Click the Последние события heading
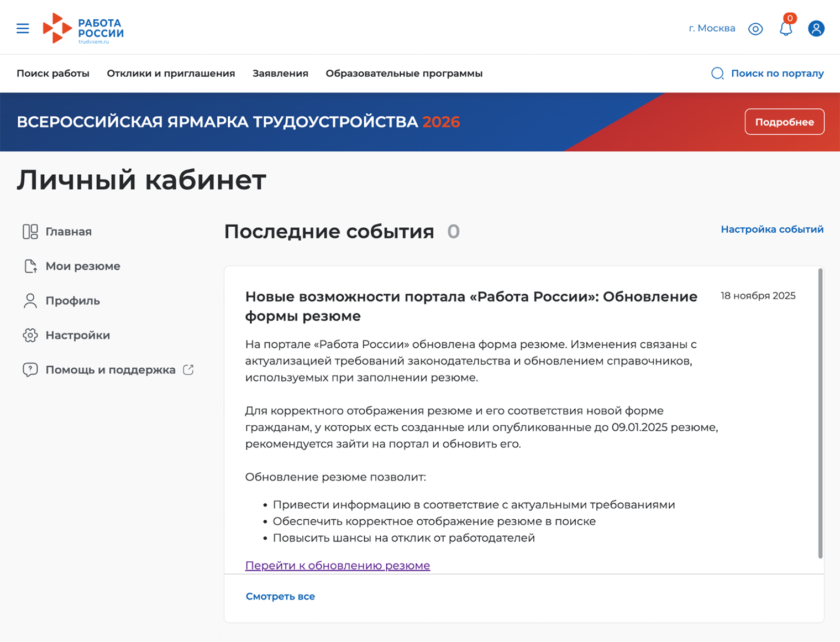The width and height of the screenshot is (840, 642). tap(329, 232)
